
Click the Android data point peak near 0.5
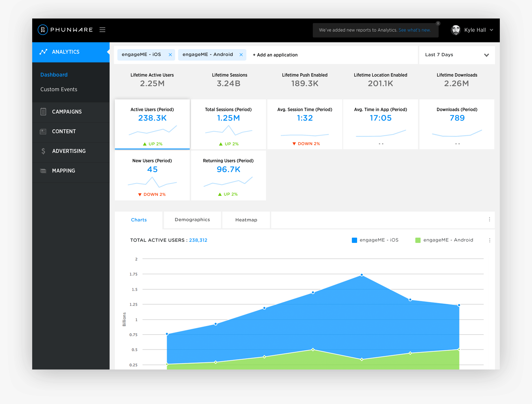pos(313,349)
